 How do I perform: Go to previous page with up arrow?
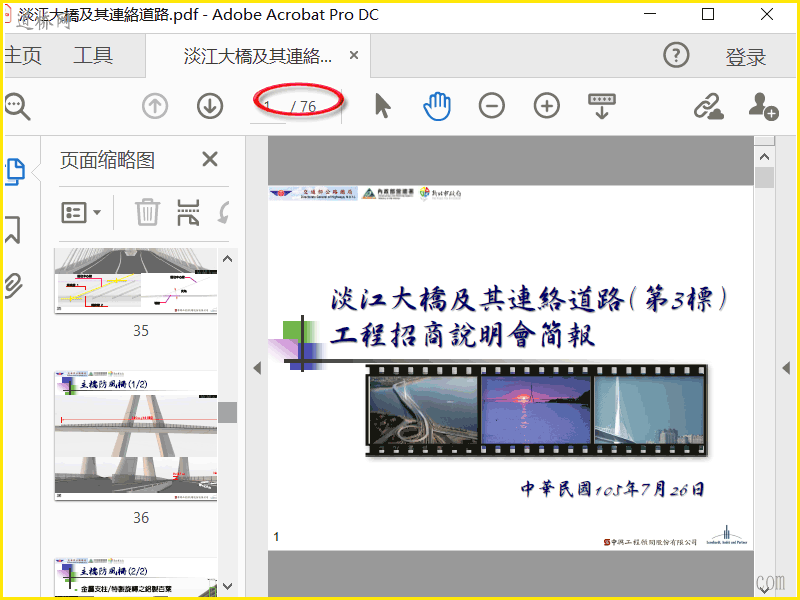155,106
